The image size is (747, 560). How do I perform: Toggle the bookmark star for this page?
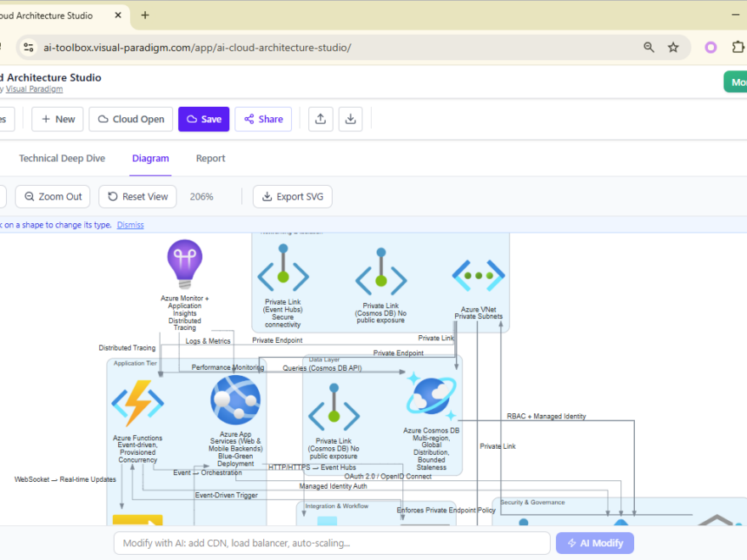[x=674, y=48]
